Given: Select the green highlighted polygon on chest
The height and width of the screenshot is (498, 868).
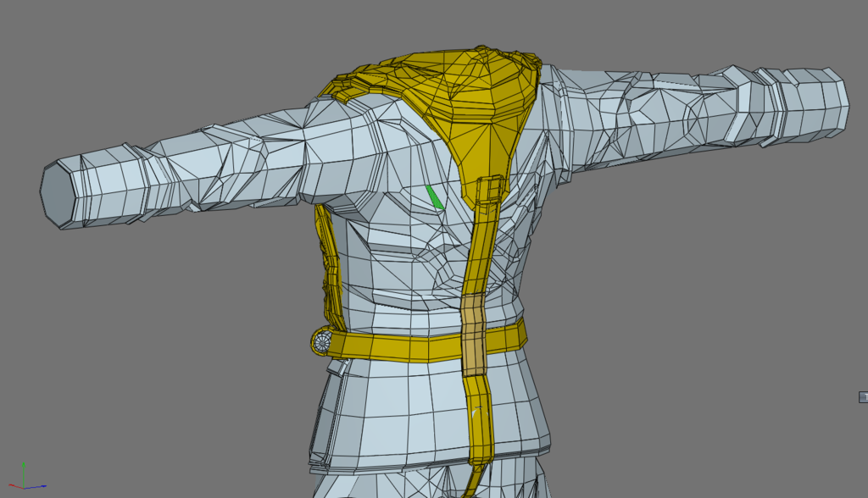Looking at the screenshot, I should [435, 198].
